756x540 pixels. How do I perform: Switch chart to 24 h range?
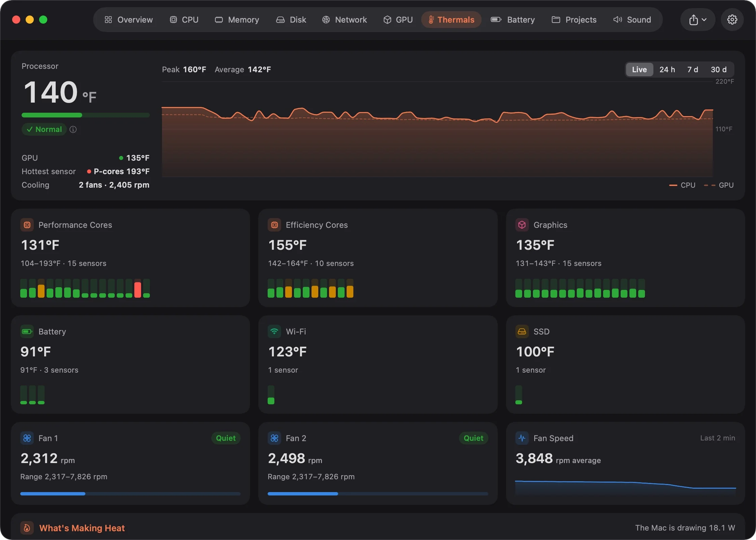coord(667,70)
